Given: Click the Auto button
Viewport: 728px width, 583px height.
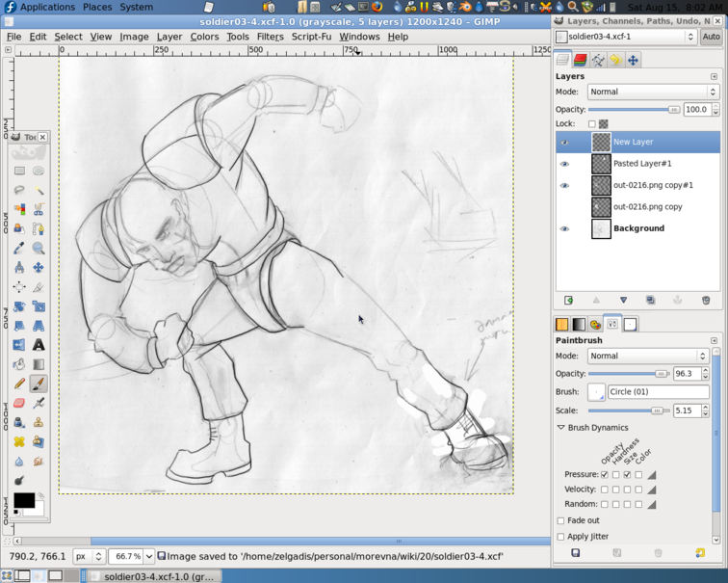Looking at the screenshot, I should (711, 37).
